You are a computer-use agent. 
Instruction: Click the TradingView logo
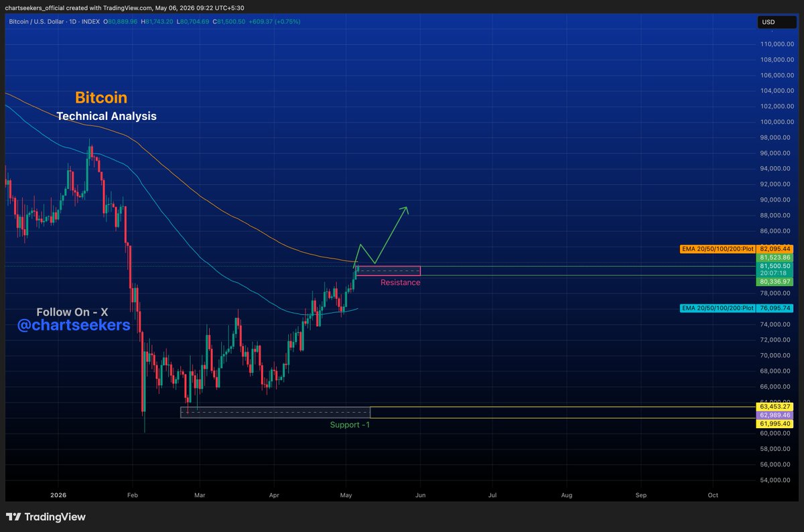46,517
